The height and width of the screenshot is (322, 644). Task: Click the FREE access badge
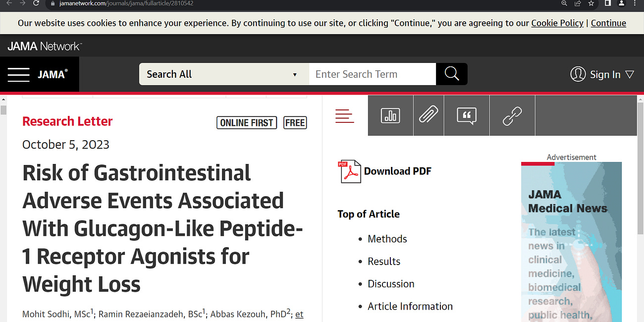(x=295, y=123)
